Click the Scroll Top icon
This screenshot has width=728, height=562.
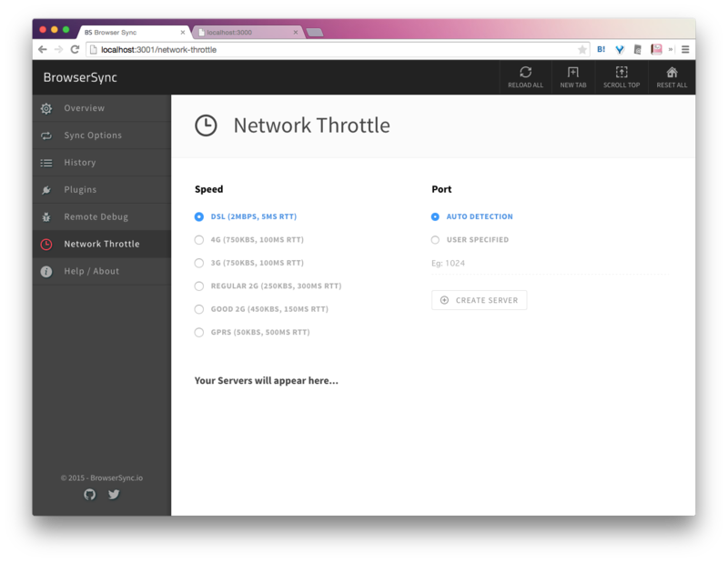click(622, 72)
